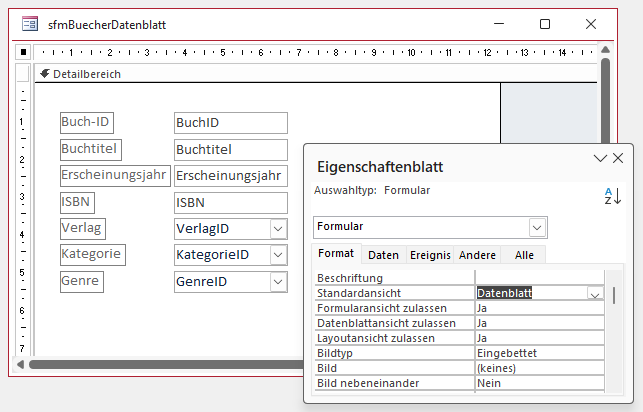
Task: Click the form selector square beside ruler
Action: (23, 52)
